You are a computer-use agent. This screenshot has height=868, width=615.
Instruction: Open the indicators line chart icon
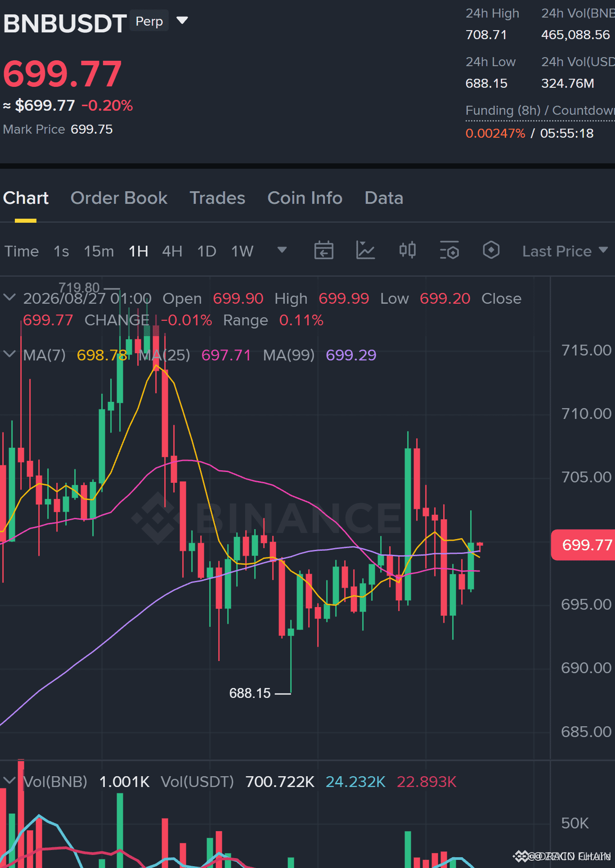pyautogui.click(x=365, y=250)
